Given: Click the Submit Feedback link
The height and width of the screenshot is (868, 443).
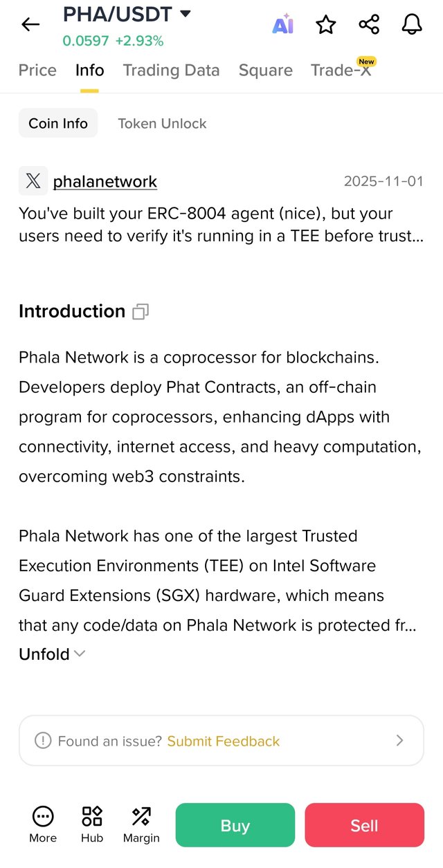Looking at the screenshot, I should point(223,741).
